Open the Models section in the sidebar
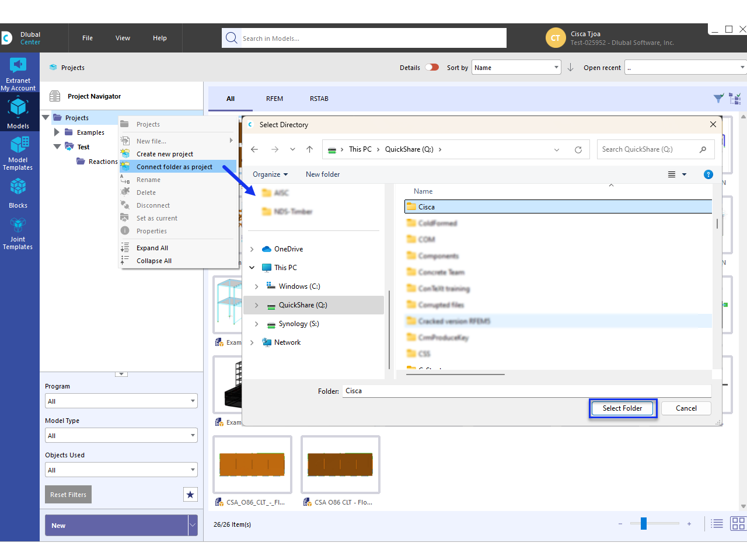This screenshot has height=560, width=747. [19, 114]
